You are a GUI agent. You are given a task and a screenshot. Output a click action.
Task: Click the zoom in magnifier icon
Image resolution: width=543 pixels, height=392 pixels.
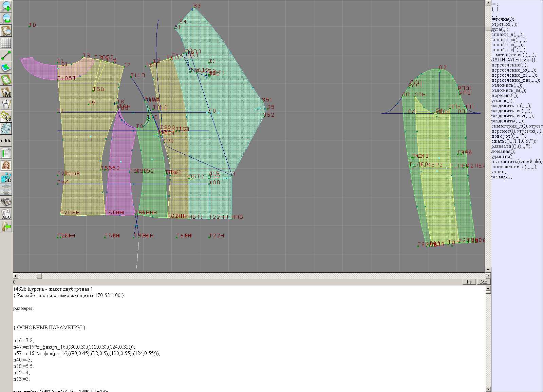click(6, 6)
